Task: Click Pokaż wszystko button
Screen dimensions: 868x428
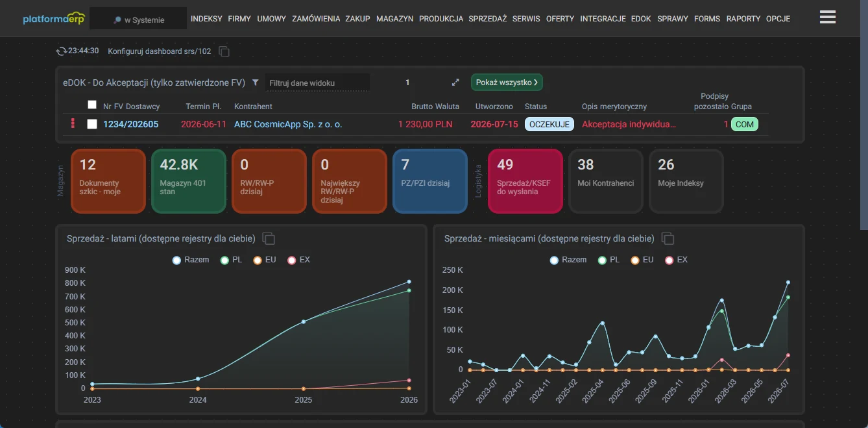Action: click(x=507, y=82)
